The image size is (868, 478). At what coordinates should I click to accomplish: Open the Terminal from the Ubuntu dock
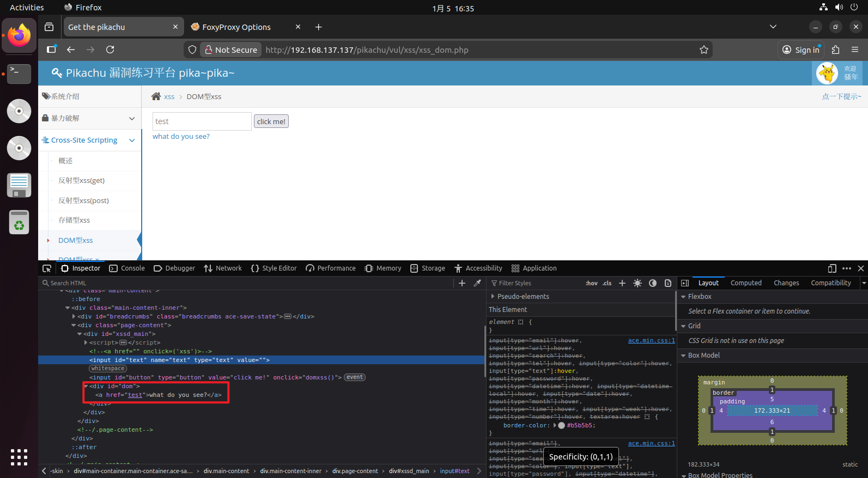pos(19,73)
